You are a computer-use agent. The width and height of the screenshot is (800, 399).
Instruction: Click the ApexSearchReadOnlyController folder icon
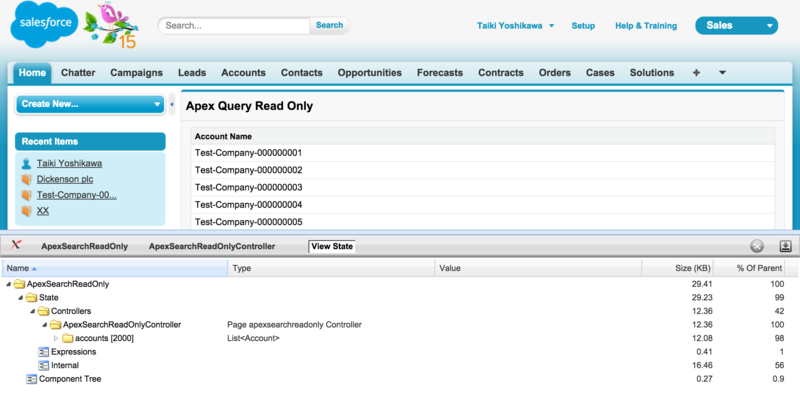click(x=56, y=325)
